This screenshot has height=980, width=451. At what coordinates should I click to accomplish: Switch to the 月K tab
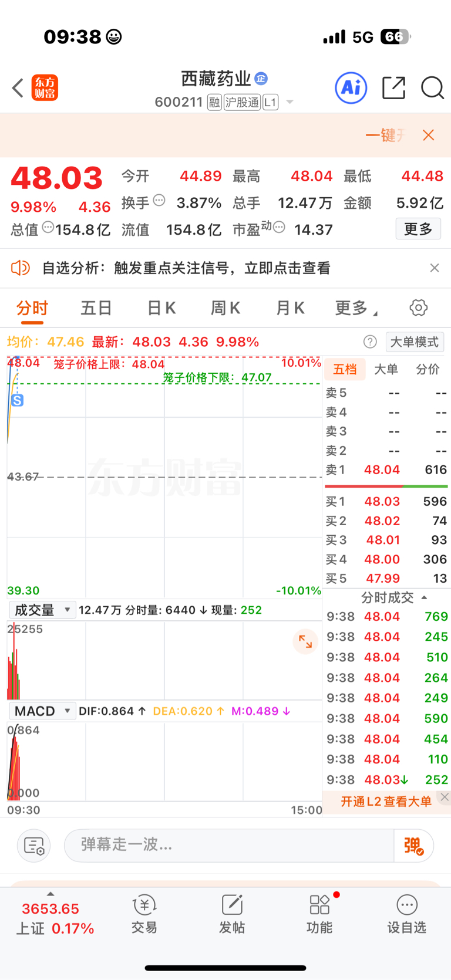290,308
